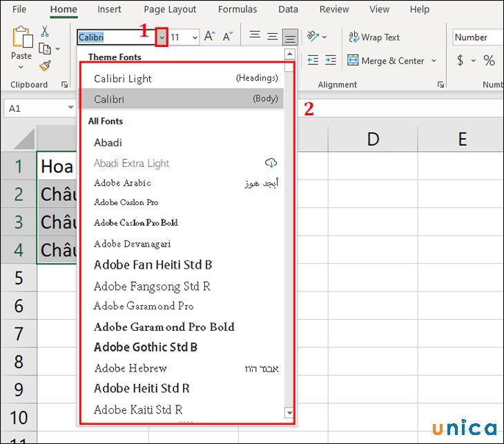This screenshot has width=504, height=444.
Task: Open the font size dropdown
Action: 194,37
